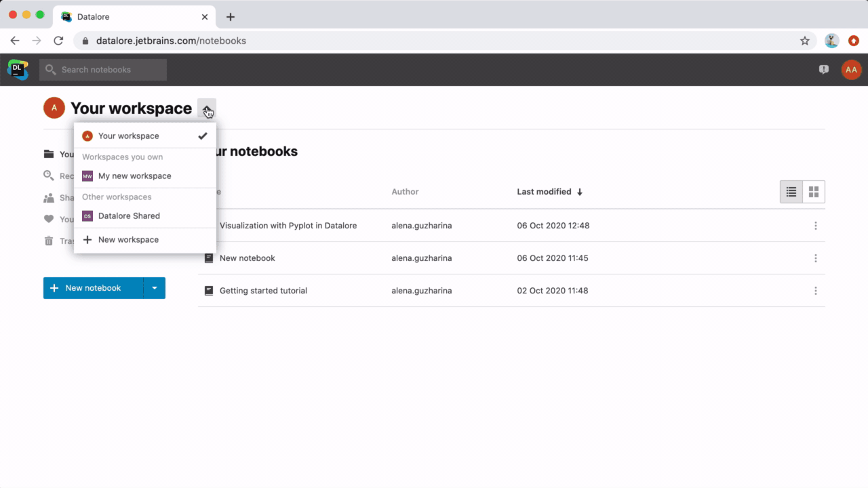Switch to My new workspace
Viewport: 868px width, 488px height.
pyautogui.click(x=145, y=176)
